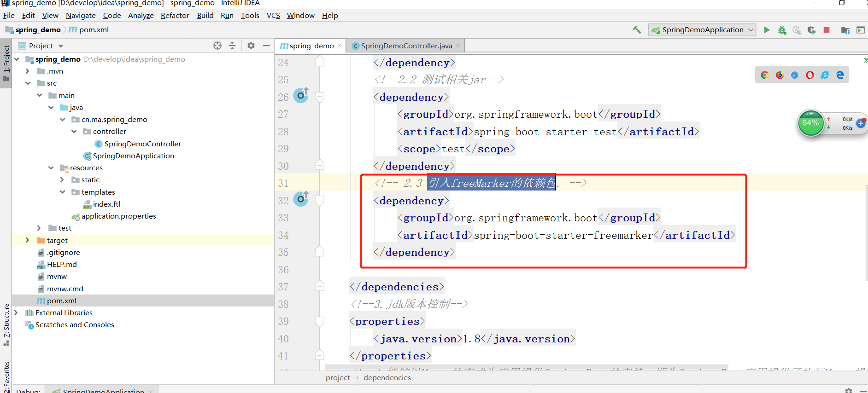Collapse the templates folder
The image size is (868, 393).
pos(62,192)
